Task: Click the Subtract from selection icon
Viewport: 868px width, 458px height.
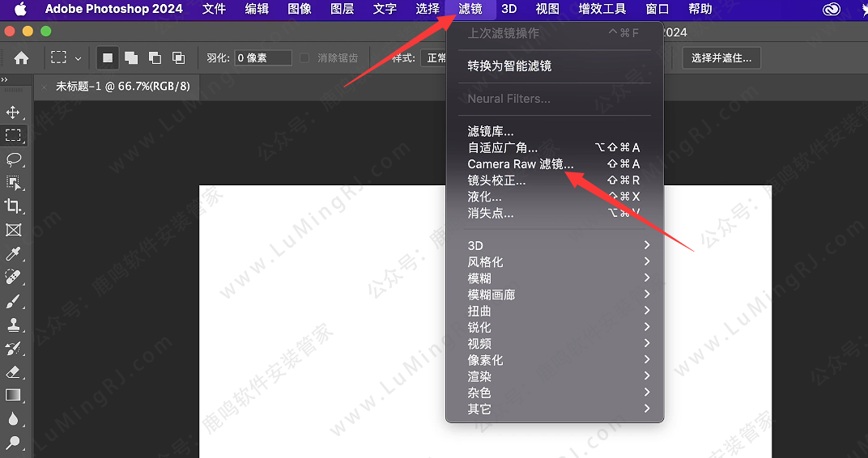Action: pos(155,57)
